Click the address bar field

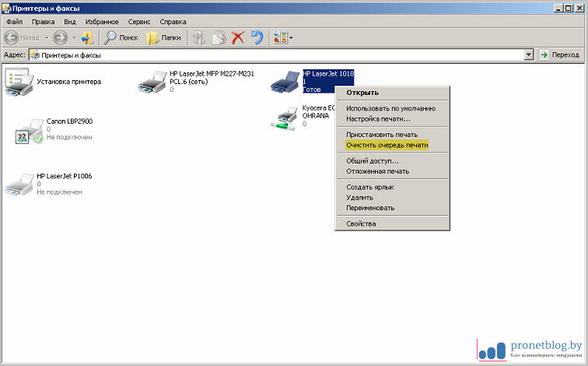coord(282,55)
